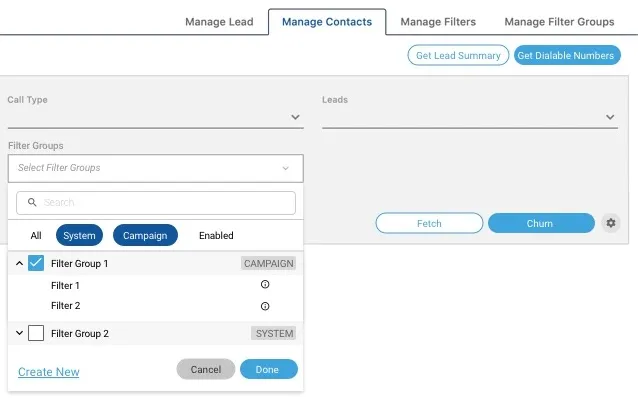
Task: Uncheck the Filter Group 1 checkbox
Action: pos(36,263)
